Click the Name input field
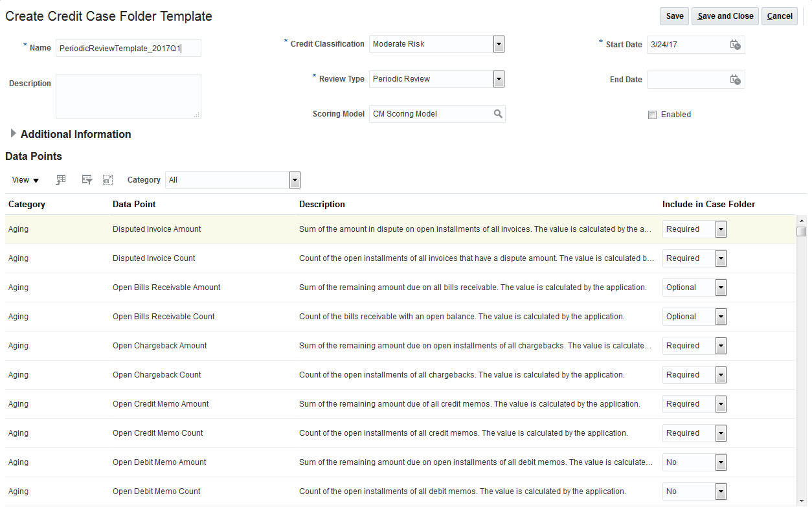 coord(128,48)
